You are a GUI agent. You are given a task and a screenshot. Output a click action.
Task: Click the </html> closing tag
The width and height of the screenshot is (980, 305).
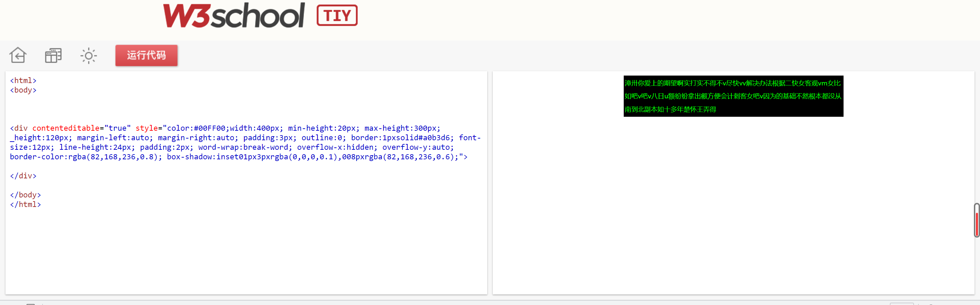pos(26,204)
